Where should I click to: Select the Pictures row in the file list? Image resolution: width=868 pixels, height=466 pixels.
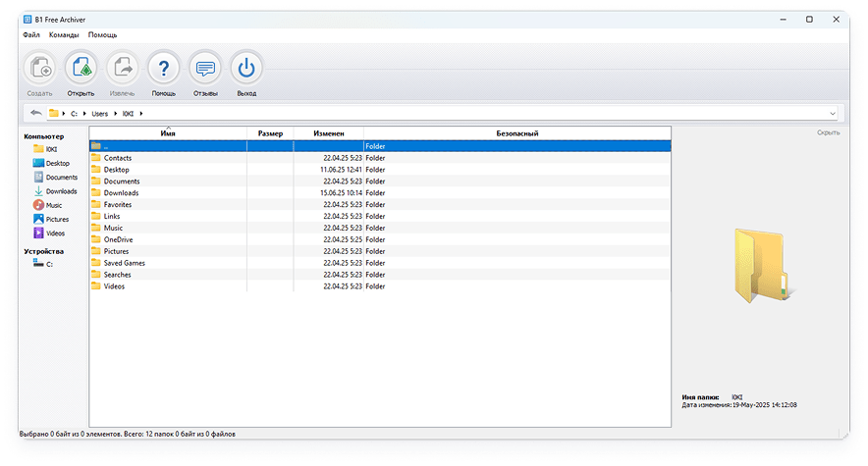(380, 251)
